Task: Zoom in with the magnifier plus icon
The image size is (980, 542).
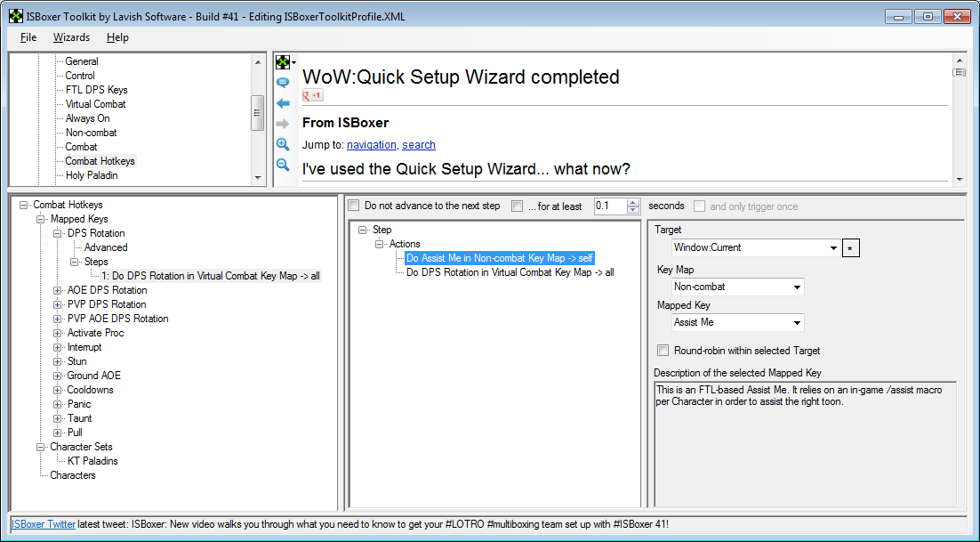Action: [x=283, y=144]
